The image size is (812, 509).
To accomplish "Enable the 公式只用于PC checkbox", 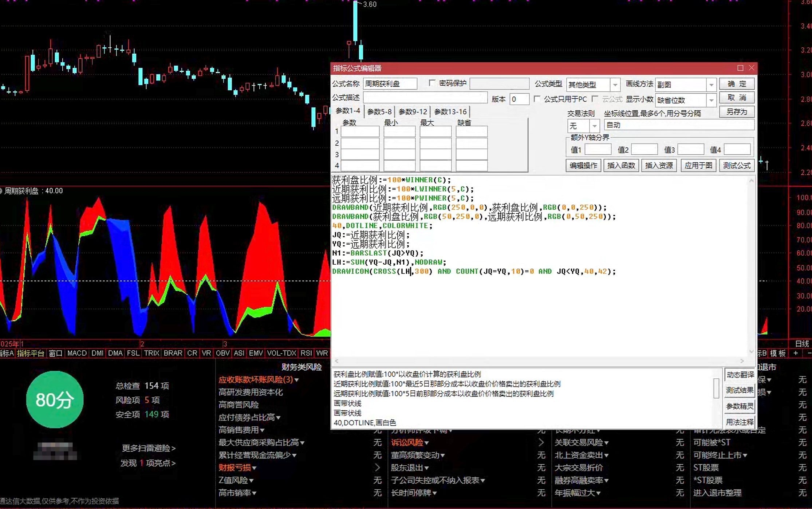I will [x=537, y=99].
